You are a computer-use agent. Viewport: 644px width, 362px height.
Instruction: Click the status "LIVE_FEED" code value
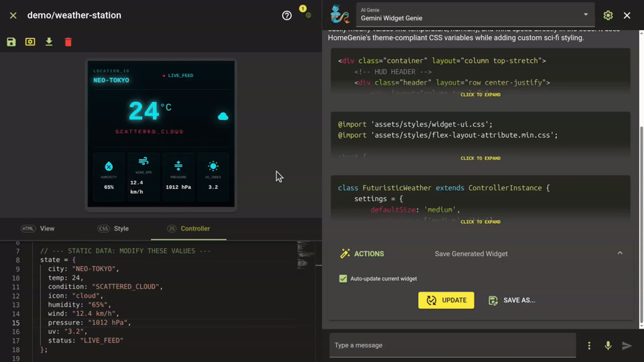[102, 341]
